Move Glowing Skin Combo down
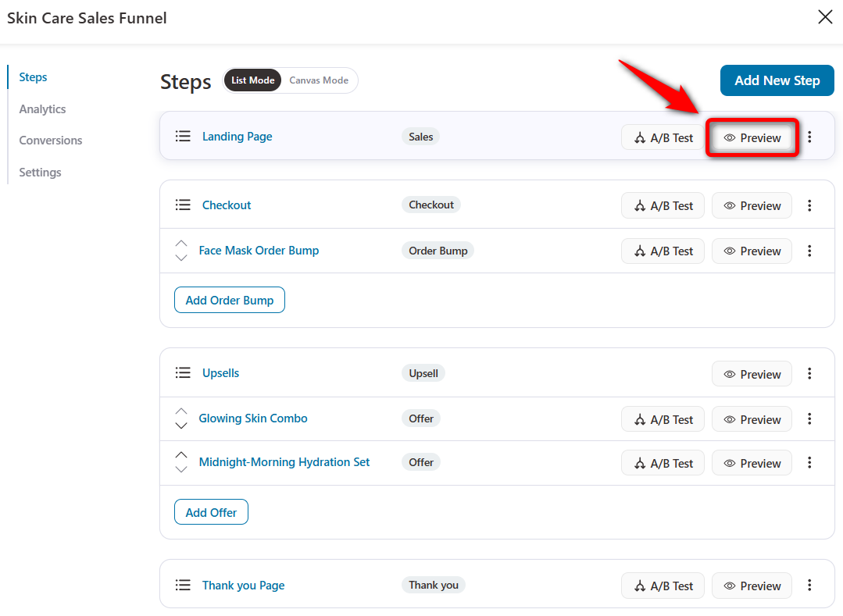Screen dimensions: 843x616 (x=181, y=426)
